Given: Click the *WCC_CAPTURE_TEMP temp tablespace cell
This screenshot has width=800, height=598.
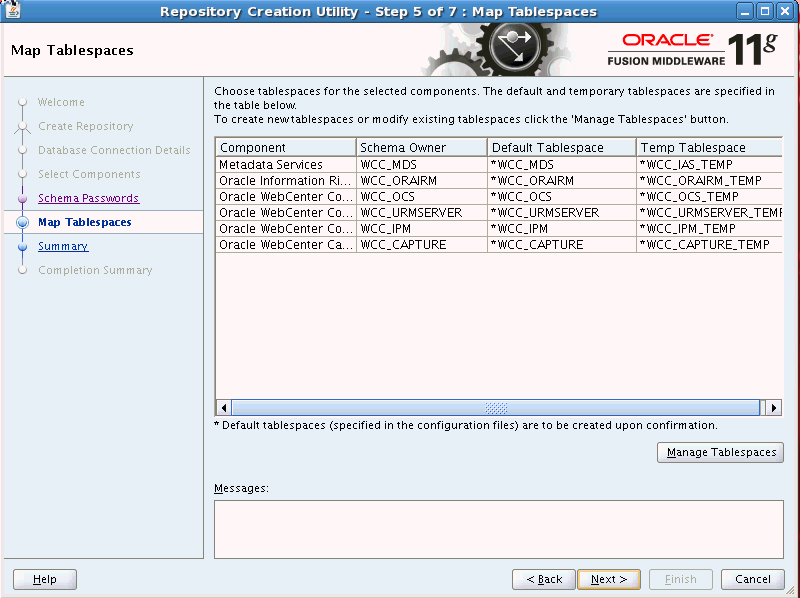Looking at the screenshot, I should click(709, 244).
